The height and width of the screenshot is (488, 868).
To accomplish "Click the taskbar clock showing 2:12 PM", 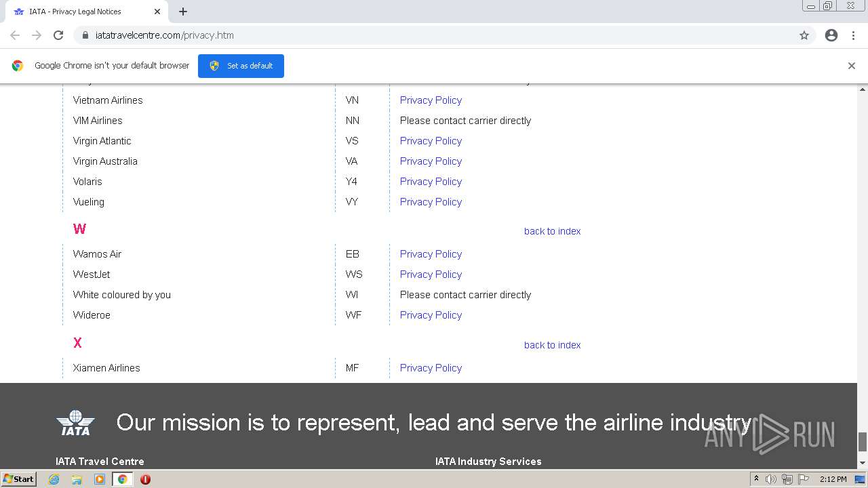I will pyautogui.click(x=833, y=479).
